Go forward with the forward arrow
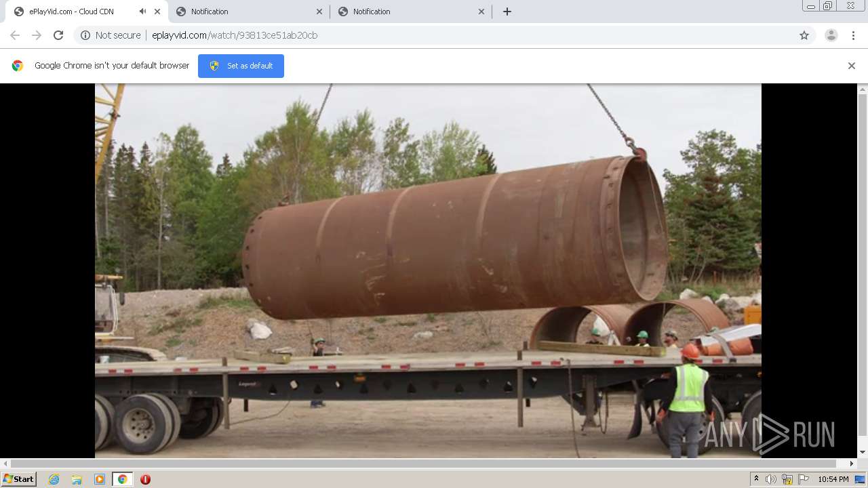Image resolution: width=868 pixels, height=488 pixels. coord(37,35)
